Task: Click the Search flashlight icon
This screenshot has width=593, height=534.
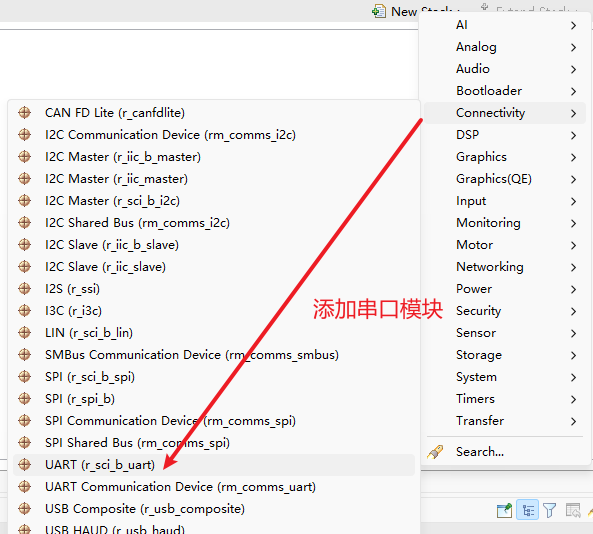Action: (x=435, y=452)
